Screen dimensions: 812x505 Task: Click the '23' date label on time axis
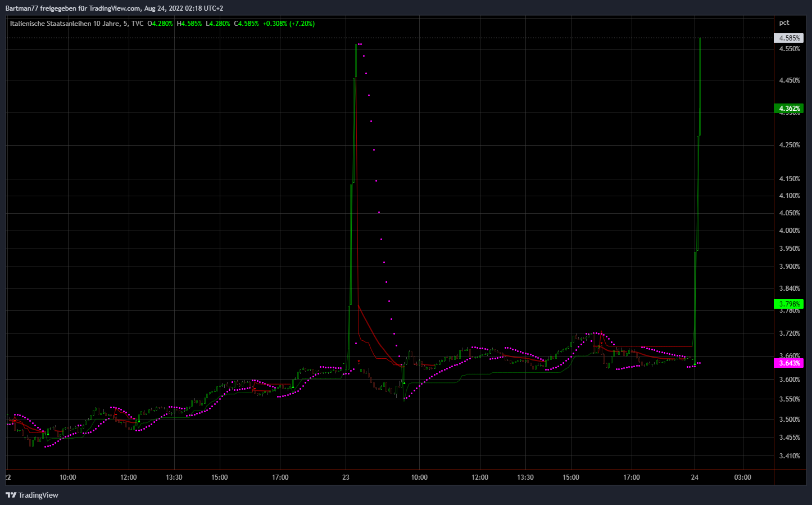pos(346,477)
